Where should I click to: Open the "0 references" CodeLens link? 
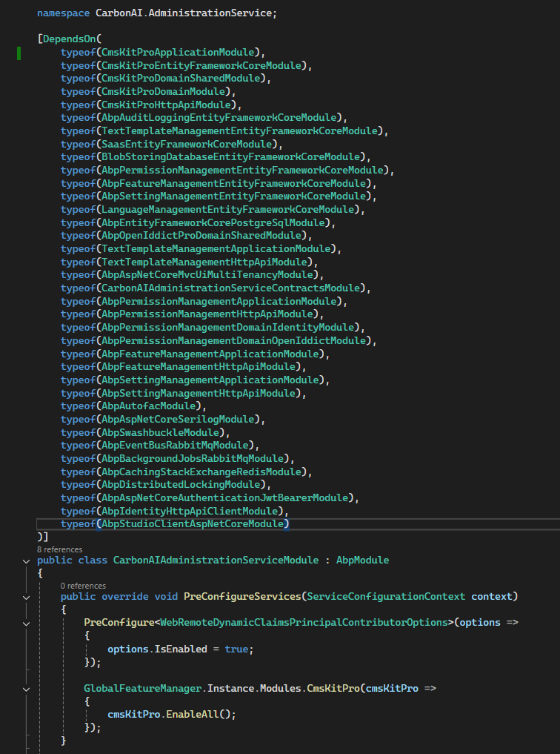tap(83, 586)
